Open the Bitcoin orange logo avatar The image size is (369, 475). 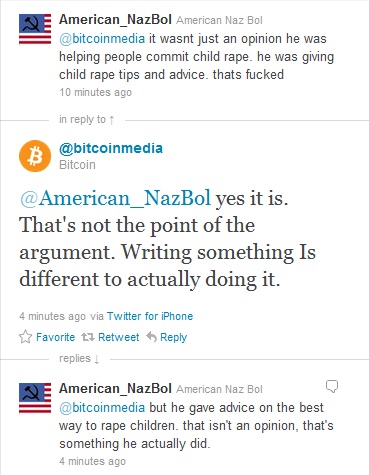click(x=35, y=156)
